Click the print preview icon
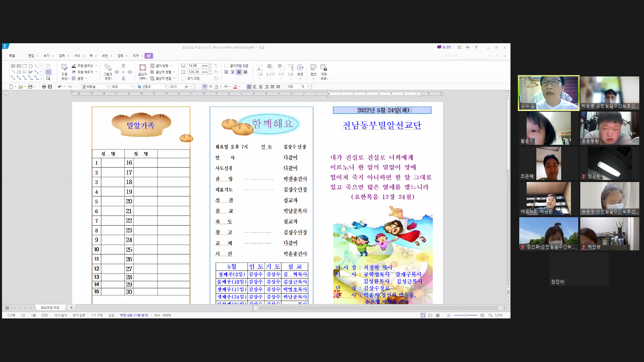The height and width of the screenshot is (362, 644). pos(50,86)
